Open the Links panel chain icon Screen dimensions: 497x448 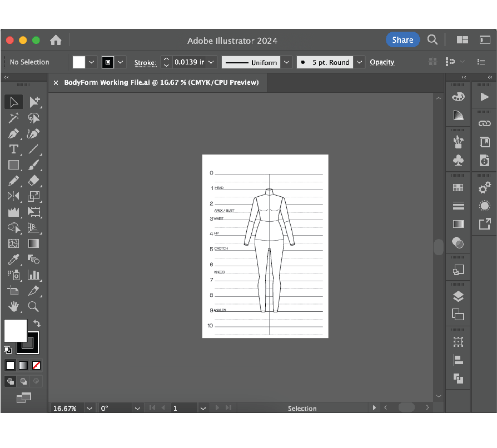pyautogui.click(x=484, y=123)
